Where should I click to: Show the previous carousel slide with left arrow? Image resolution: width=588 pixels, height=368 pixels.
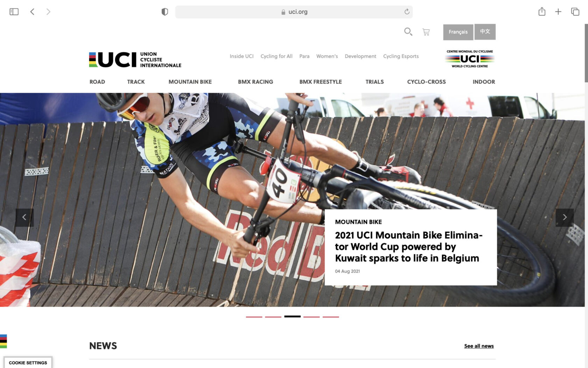pos(24,217)
